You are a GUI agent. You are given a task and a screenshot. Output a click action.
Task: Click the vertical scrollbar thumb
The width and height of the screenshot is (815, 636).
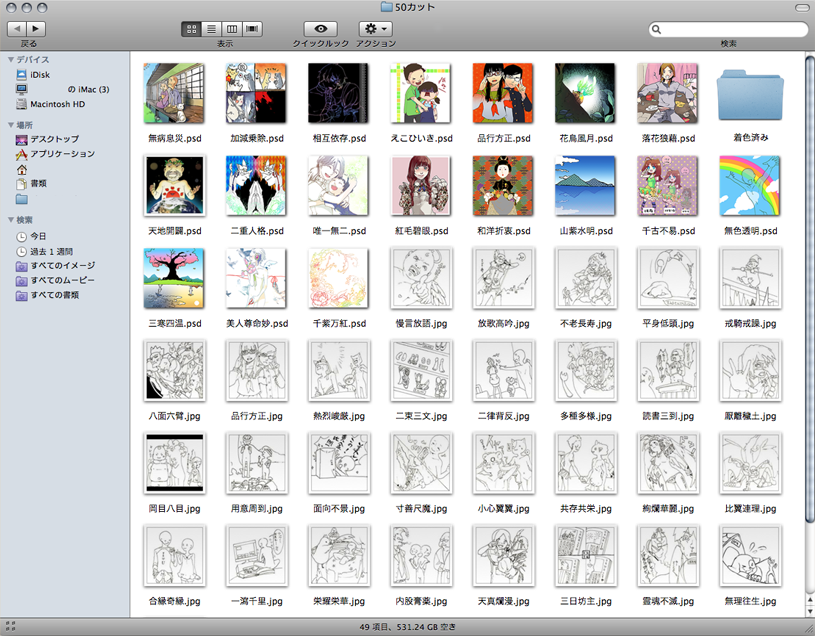810,287
